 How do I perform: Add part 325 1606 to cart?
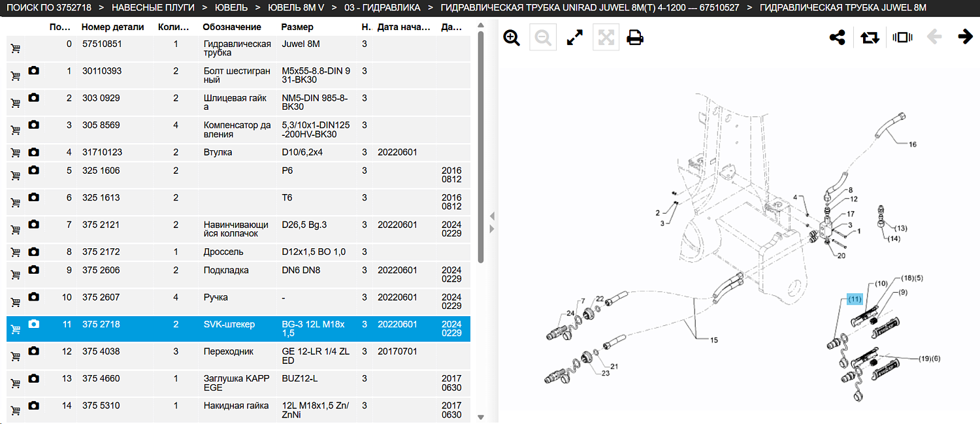pyautogui.click(x=15, y=176)
